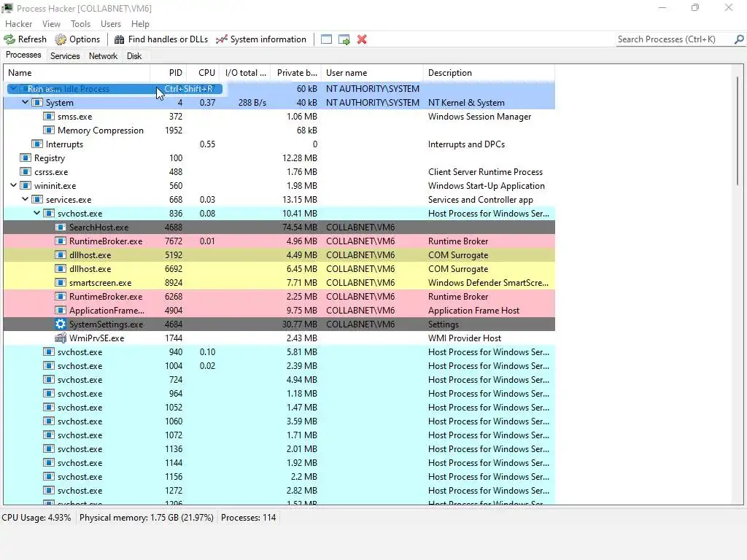Focus the Search Processes input field
The height and width of the screenshot is (560, 747).
[675, 39]
